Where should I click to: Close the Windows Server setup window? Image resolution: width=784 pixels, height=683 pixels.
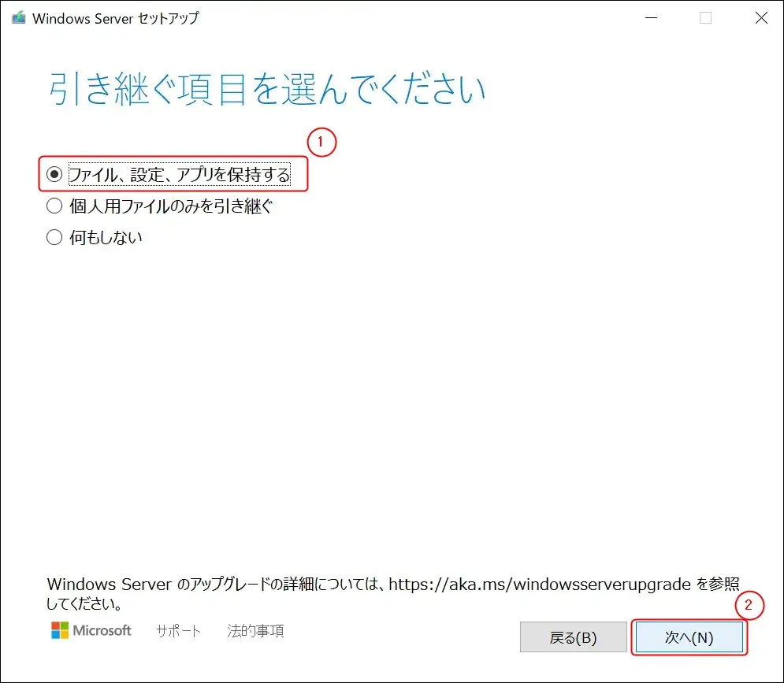pyautogui.click(x=761, y=18)
